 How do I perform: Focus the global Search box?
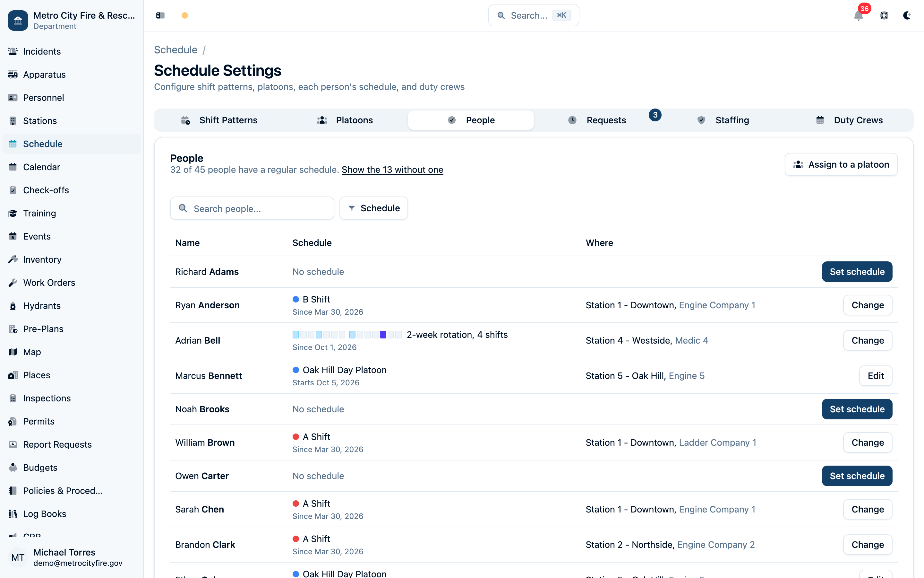[x=534, y=15]
